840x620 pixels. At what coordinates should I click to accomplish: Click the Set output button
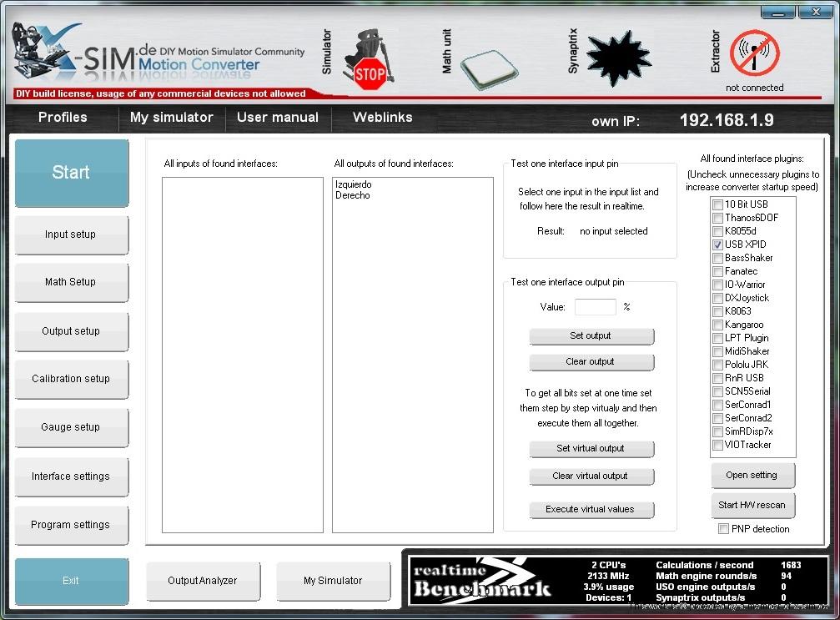coord(591,335)
